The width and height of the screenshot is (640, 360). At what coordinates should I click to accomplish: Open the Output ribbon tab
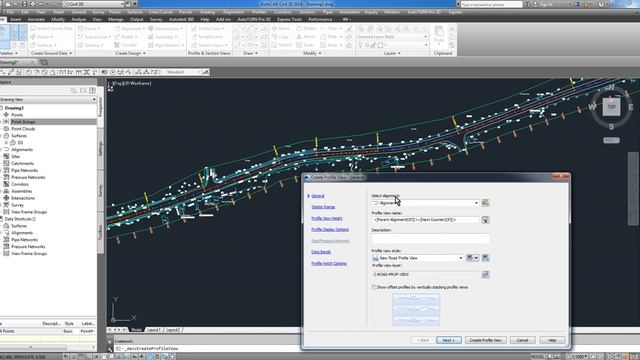(x=136, y=19)
